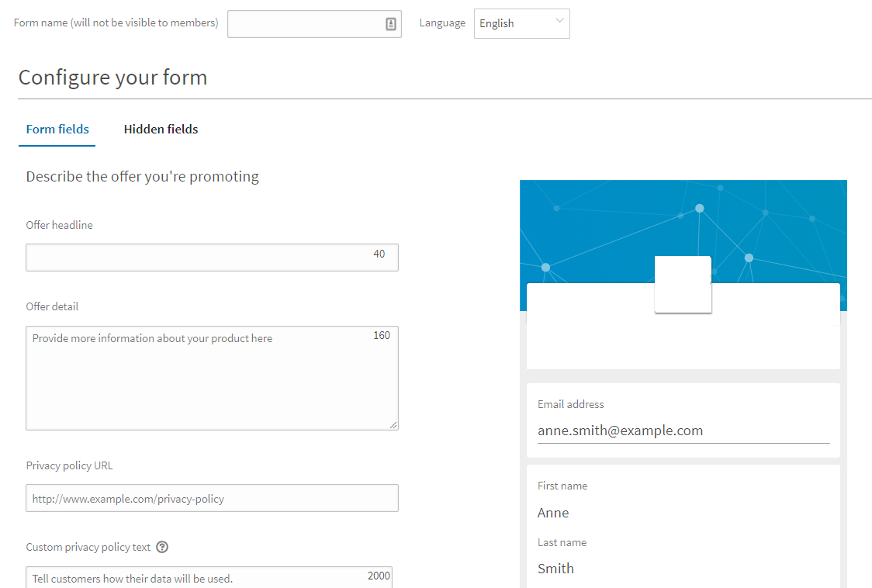This screenshot has height=588, width=872.
Task: Click the contact card icon in Form name field
Action: [x=391, y=24]
